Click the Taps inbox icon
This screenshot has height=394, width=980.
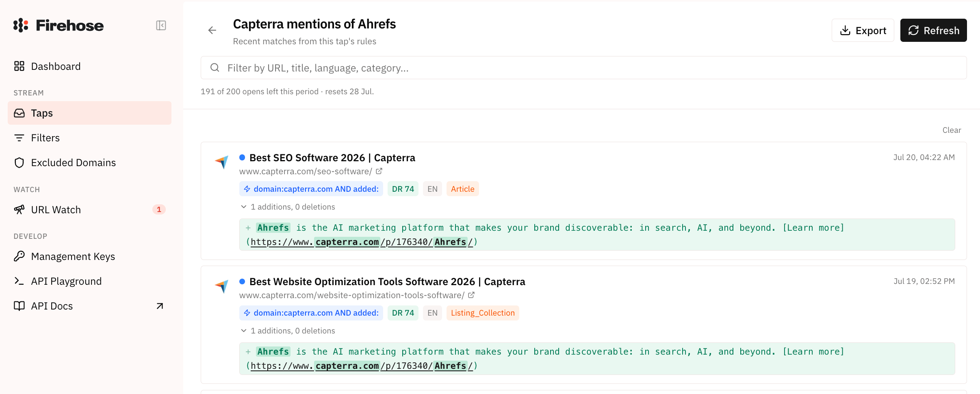click(19, 113)
